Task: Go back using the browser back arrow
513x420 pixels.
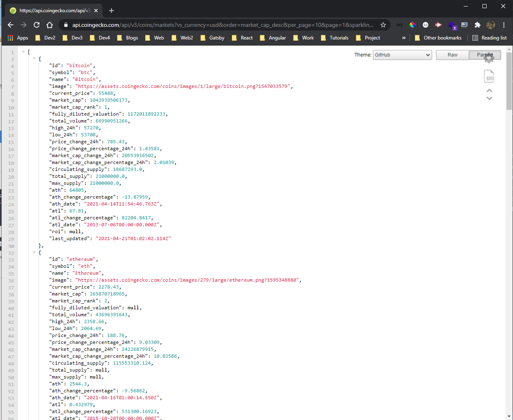Action: 11,25
